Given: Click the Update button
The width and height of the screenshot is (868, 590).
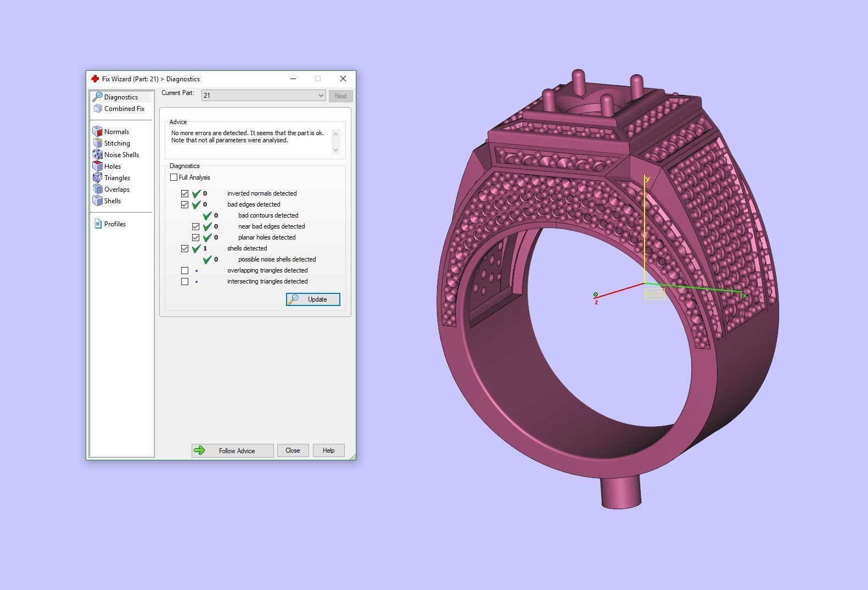Looking at the screenshot, I should [x=313, y=299].
